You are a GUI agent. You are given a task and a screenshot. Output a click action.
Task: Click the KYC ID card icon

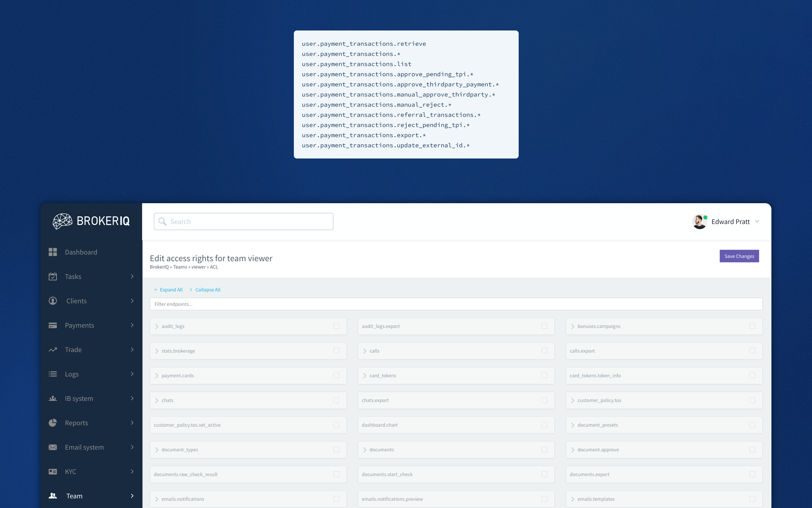click(53, 471)
